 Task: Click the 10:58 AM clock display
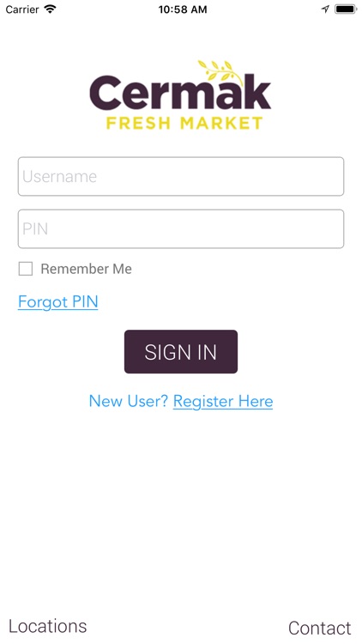pyautogui.click(x=183, y=9)
